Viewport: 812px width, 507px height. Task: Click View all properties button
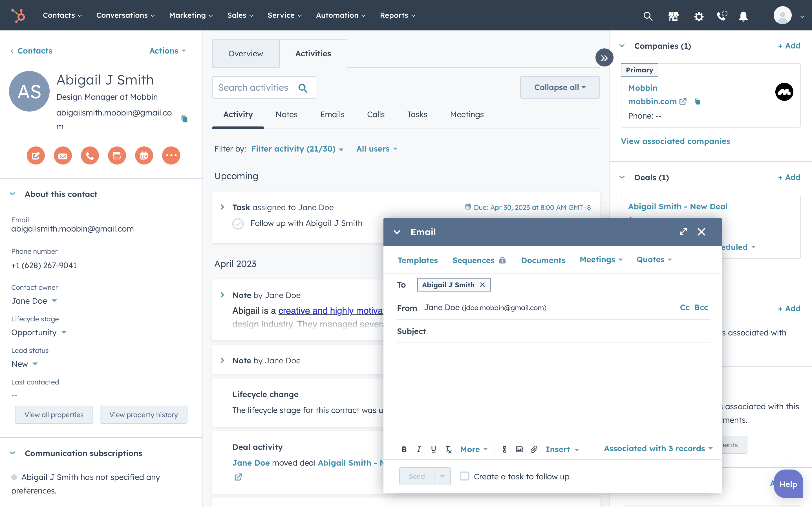pyautogui.click(x=54, y=414)
